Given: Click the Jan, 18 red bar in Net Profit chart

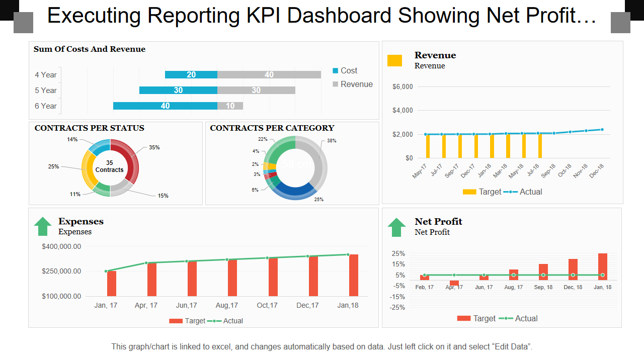Looking at the screenshot, I should (603, 266).
